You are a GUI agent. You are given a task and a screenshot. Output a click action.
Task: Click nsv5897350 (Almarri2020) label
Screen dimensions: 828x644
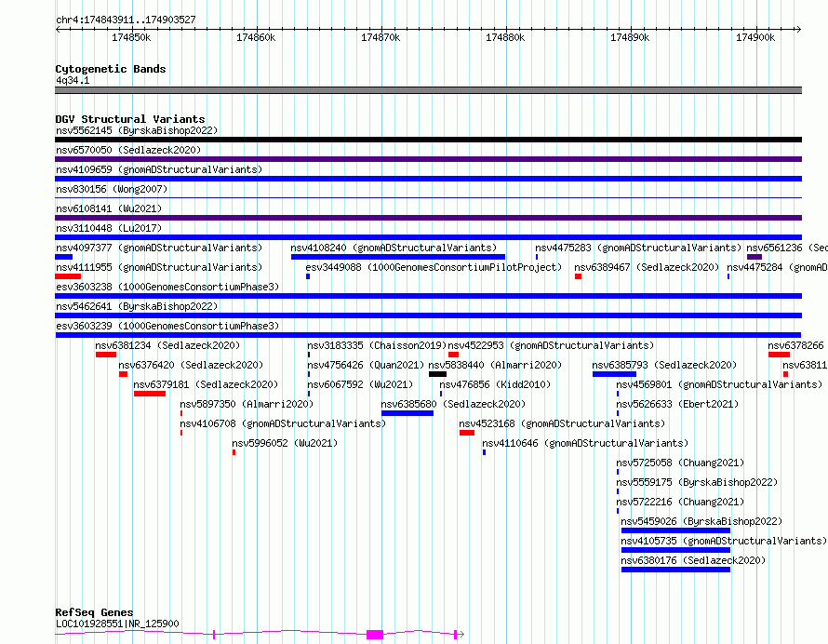(x=247, y=404)
